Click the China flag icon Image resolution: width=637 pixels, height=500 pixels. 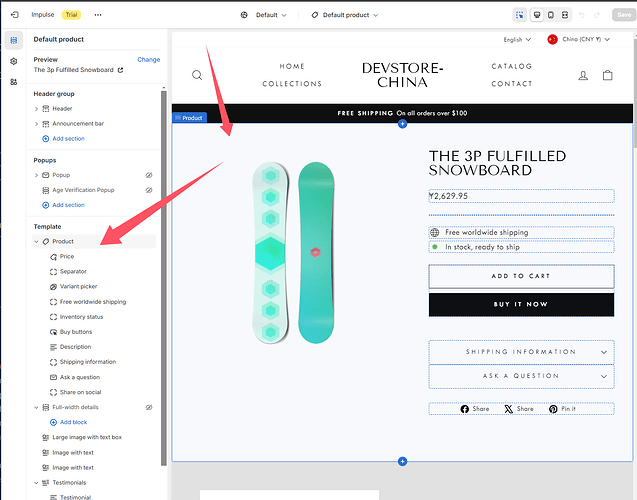pos(552,39)
